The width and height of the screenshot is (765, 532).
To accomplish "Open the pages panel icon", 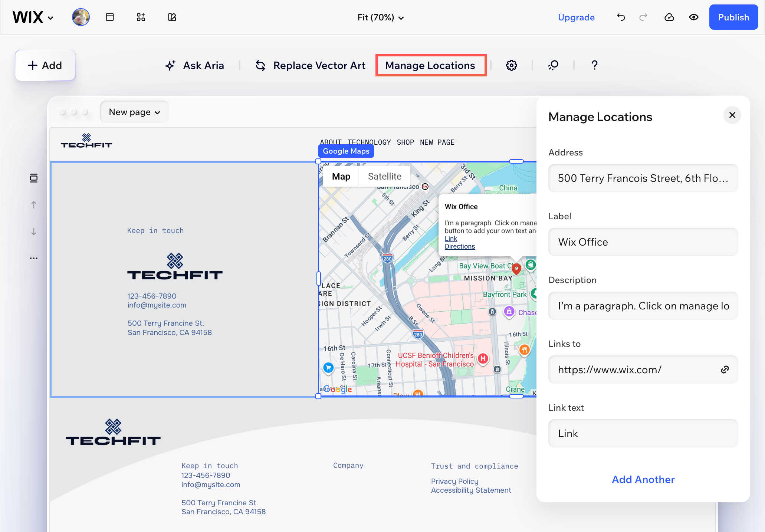I will (x=110, y=17).
